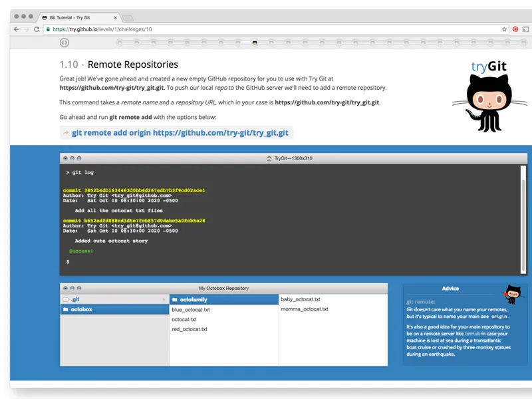This screenshot has width=532, height=399.
Task: Click the current octocat progress marker
Action: [255, 43]
